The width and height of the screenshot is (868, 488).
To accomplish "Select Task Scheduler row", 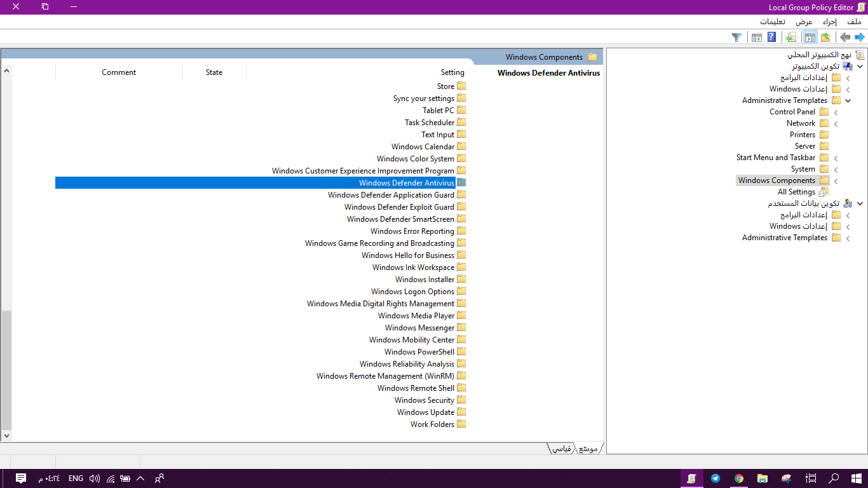I will tap(261, 122).
